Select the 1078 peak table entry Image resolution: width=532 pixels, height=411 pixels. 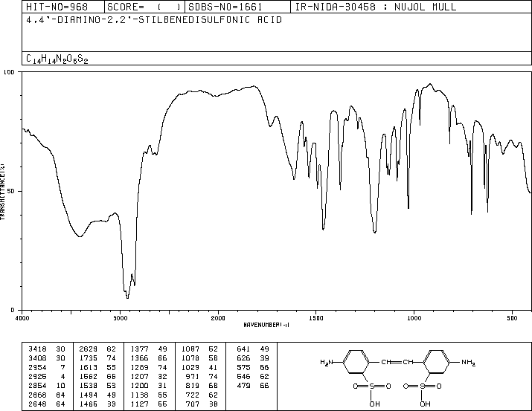(x=199, y=358)
